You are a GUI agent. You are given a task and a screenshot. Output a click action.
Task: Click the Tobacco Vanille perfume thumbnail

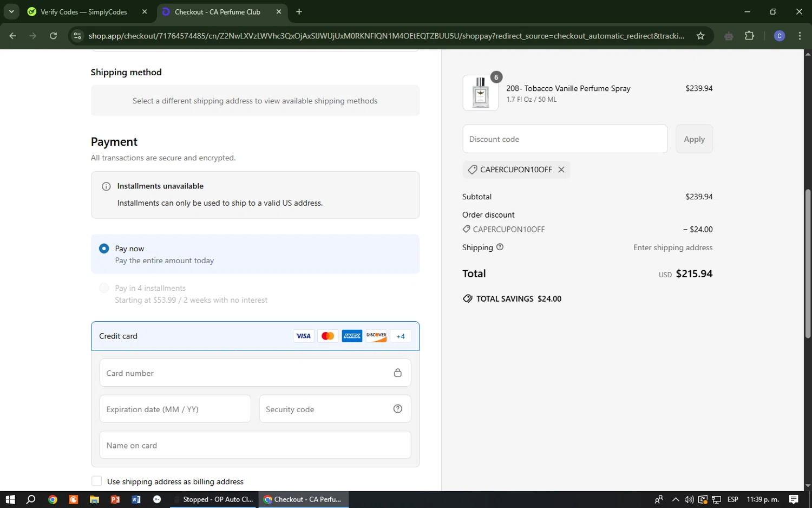coord(481,93)
